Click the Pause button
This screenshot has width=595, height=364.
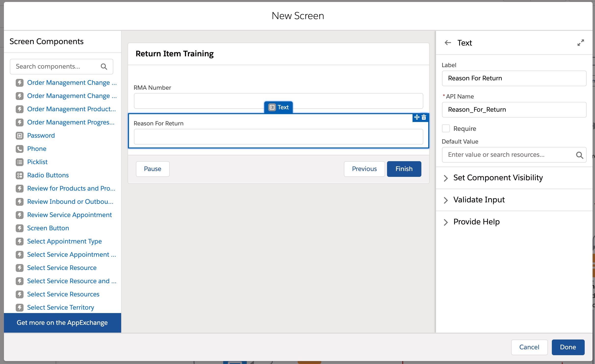point(153,169)
